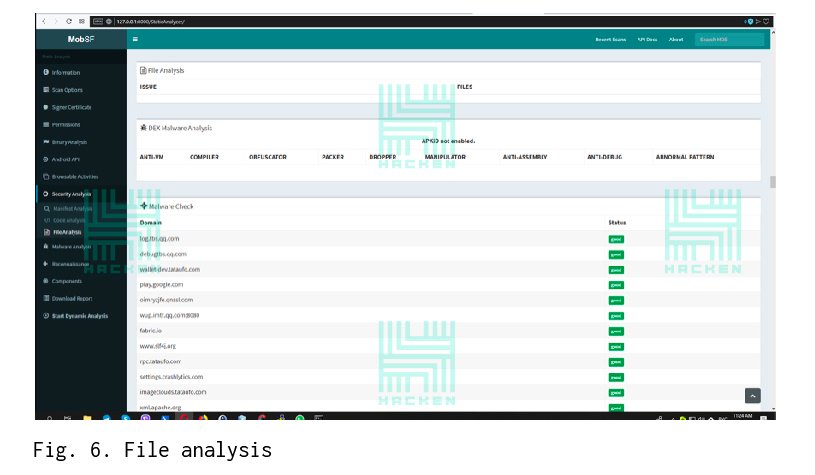Open Skype from the taskbar
This screenshot has height=475, width=815.
click(126, 417)
